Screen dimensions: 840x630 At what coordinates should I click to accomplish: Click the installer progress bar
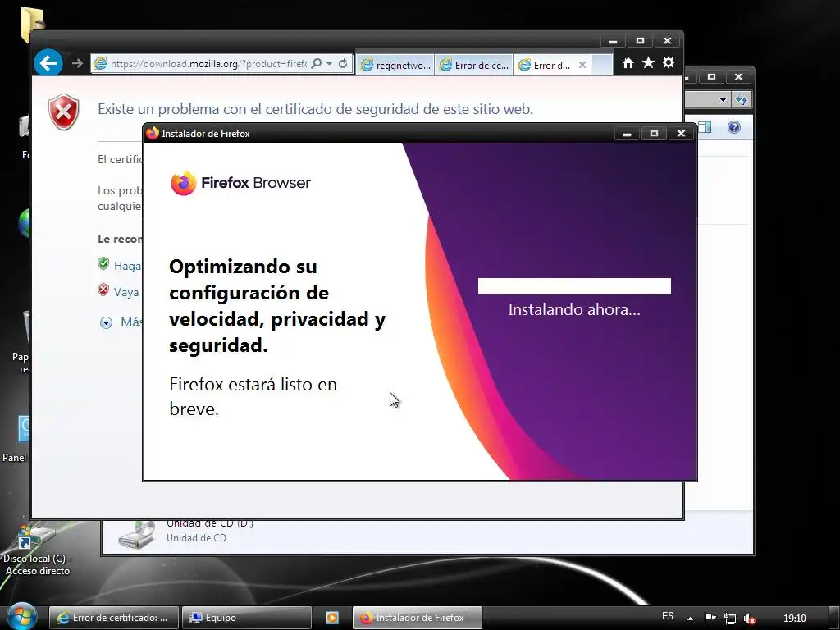574,286
